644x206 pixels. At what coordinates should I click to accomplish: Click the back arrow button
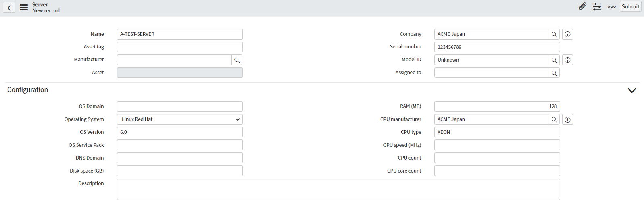click(x=9, y=7)
